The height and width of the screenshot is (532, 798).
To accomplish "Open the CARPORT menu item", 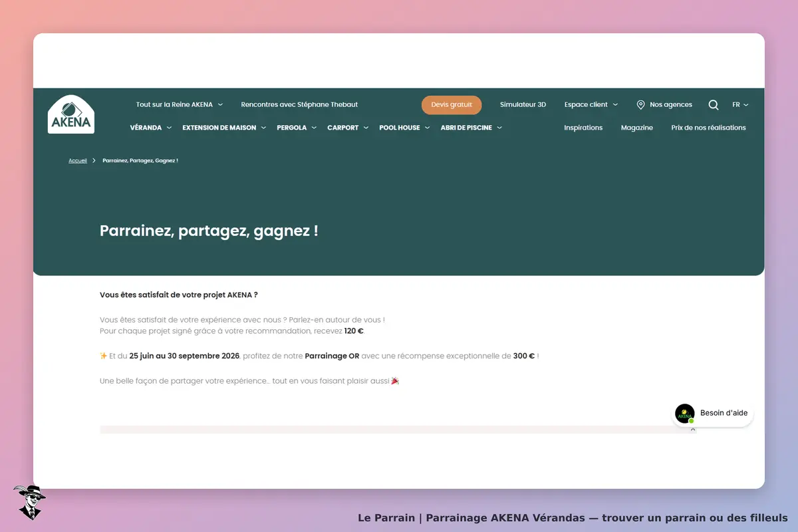I will tap(343, 128).
